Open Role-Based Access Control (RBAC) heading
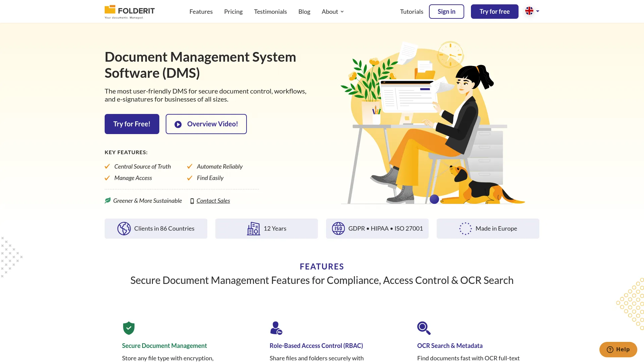Viewport: 644px width, 362px height. click(316, 346)
